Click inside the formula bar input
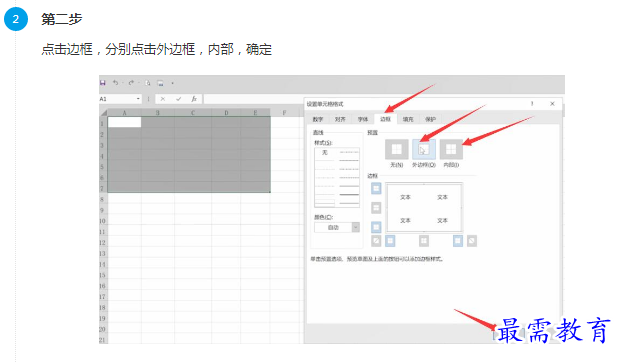 click(253, 99)
